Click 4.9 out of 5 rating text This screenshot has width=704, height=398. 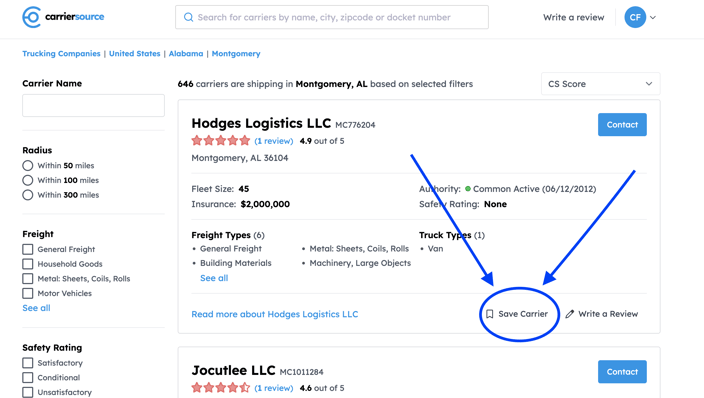[x=322, y=141]
